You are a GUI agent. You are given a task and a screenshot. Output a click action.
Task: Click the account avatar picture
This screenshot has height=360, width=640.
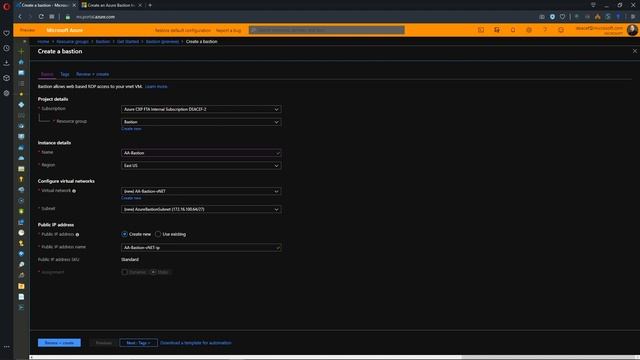coord(632,30)
